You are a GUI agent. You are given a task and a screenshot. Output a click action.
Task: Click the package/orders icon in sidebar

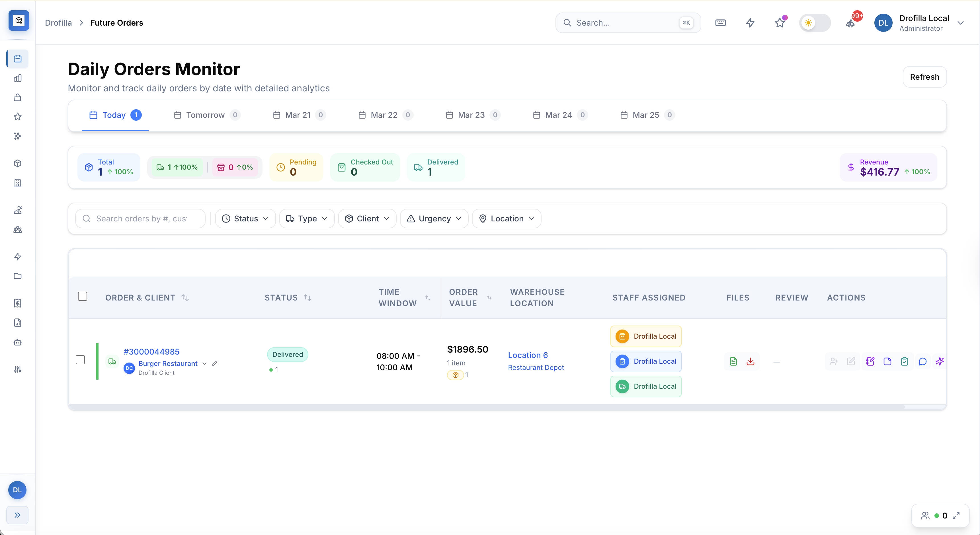[x=17, y=163]
